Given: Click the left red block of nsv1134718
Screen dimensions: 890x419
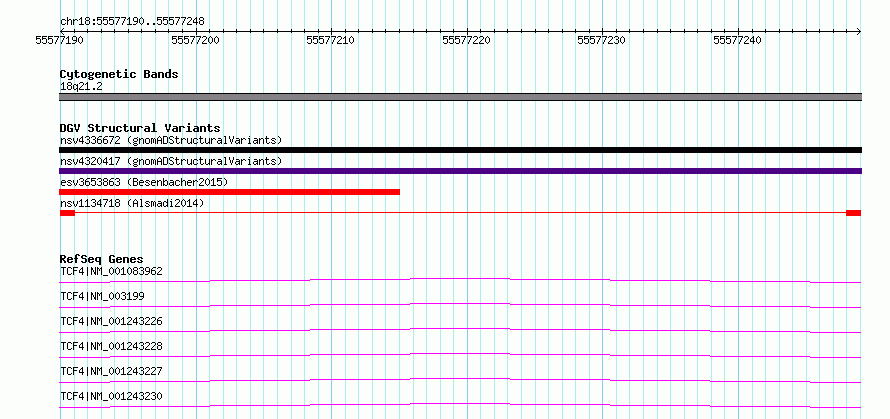Looking at the screenshot, I should (67, 213).
